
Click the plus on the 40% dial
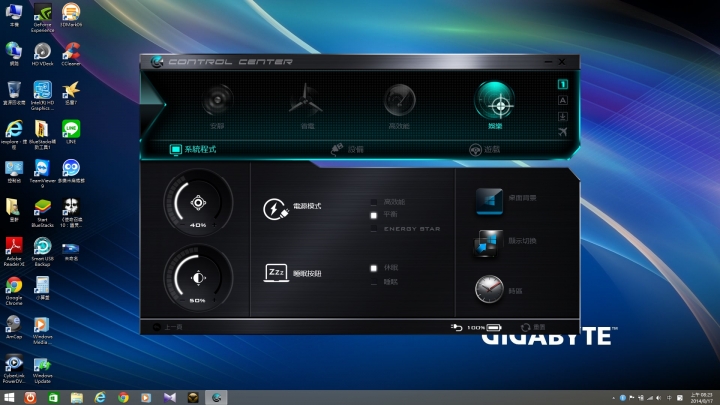point(214,225)
